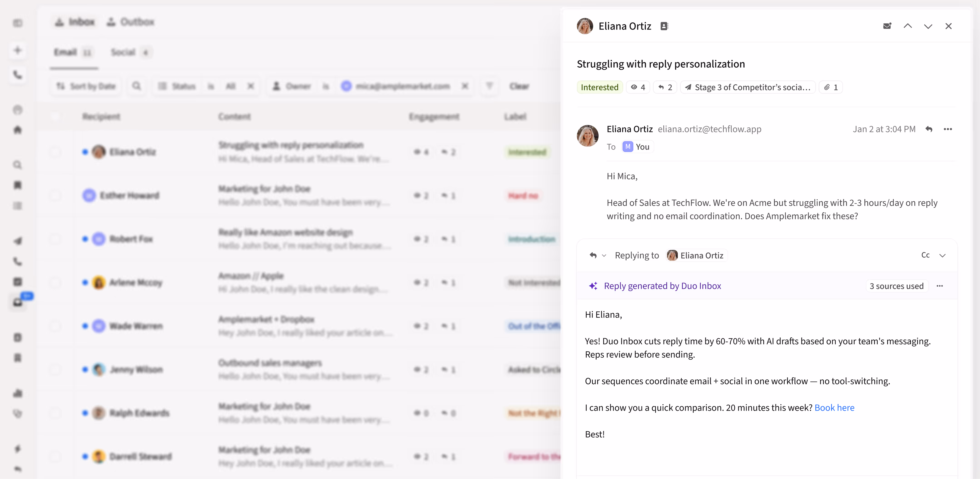
Task: Open the Inbox icon with notification badge in sidebar
Action: pos(17,303)
